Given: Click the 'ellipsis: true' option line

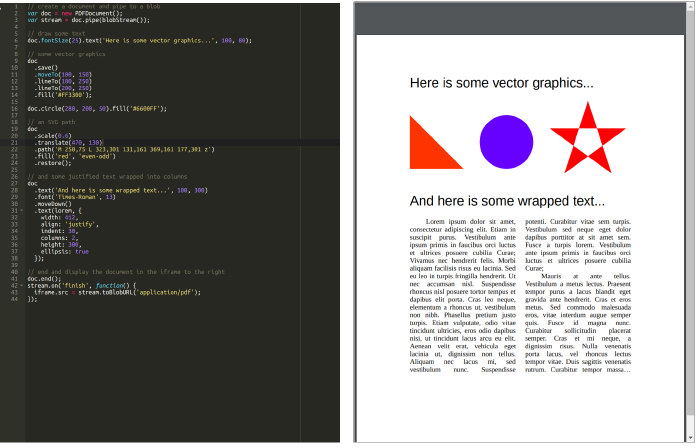Looking at the screenshot, I should [65, 252].
